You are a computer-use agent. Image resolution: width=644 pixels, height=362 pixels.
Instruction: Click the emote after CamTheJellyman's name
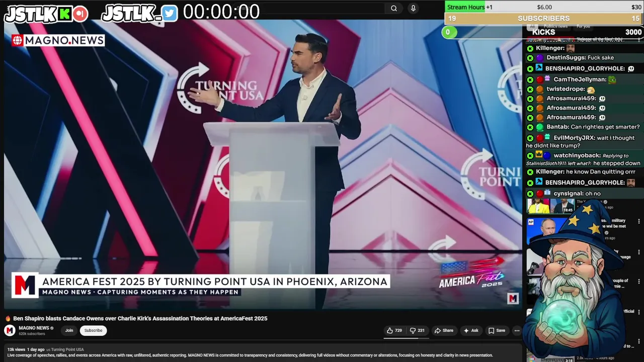[x=612, y=79]
